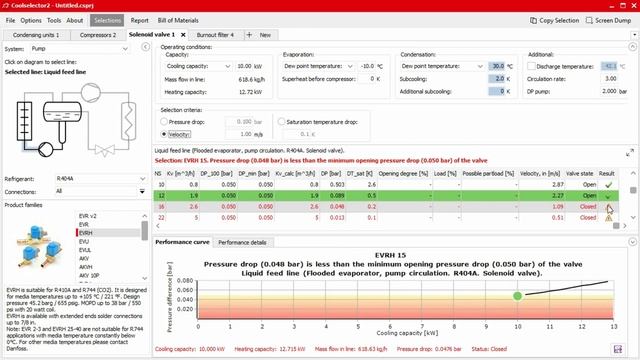The image size is (640, 360).
Task: Open the Options menu
Action: click(x=31, y=20)
